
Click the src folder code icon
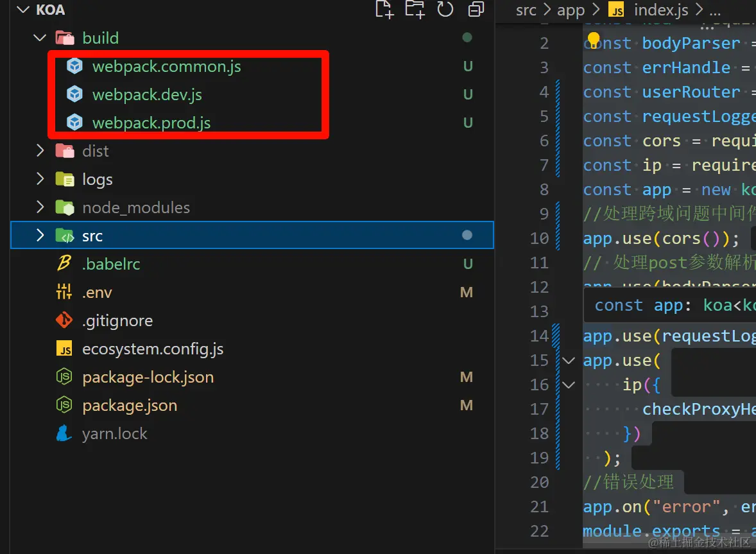65,236
